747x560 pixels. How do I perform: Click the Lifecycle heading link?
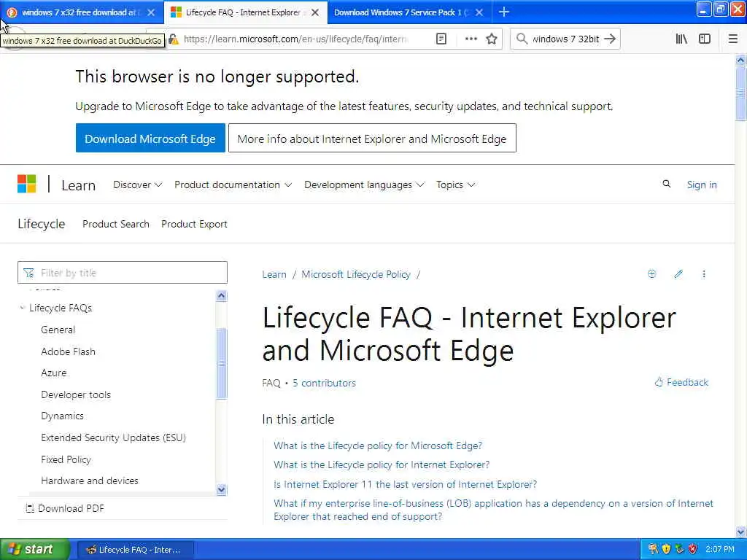pos(42,224)
